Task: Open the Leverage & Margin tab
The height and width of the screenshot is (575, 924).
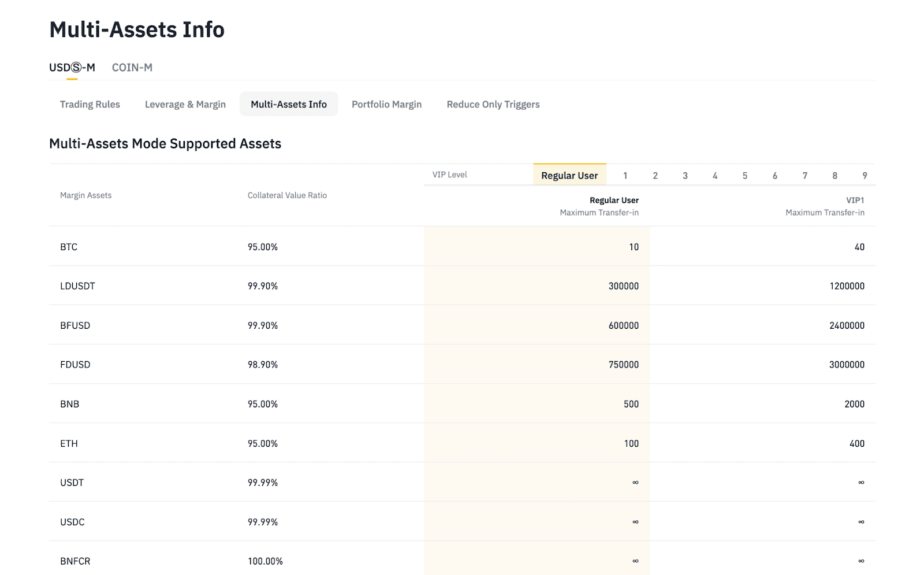Action: [x=185, y=104]
